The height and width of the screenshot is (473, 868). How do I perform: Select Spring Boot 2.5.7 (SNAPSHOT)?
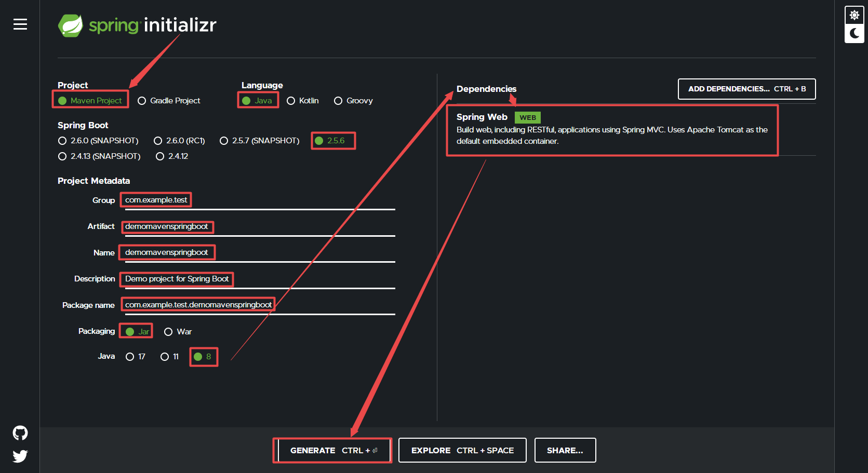pos(260,141)
